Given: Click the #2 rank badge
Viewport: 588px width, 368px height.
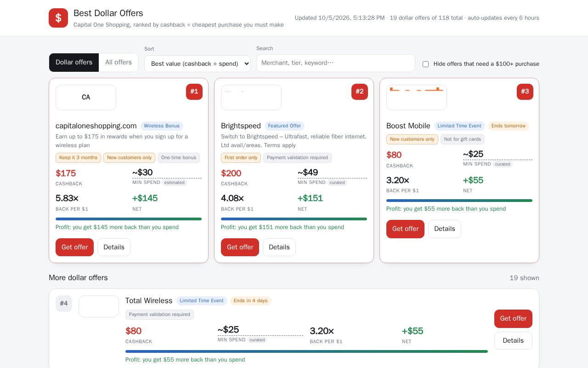Looking at the screenshot, I should point(360,92).
